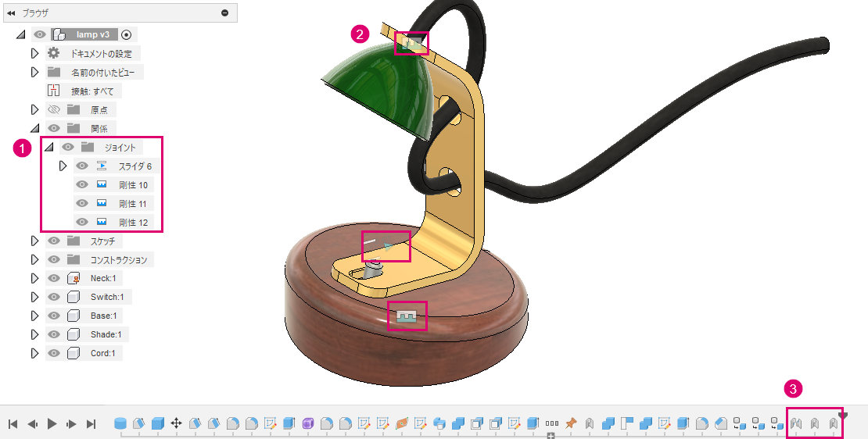Click the rectangular pattern feature in timeline
Viewport: 868px width, 439px height.
pos(552,423)
